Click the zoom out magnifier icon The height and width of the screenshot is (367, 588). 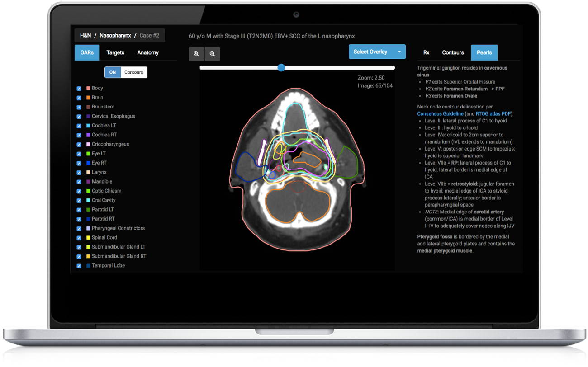pos(212,54)
